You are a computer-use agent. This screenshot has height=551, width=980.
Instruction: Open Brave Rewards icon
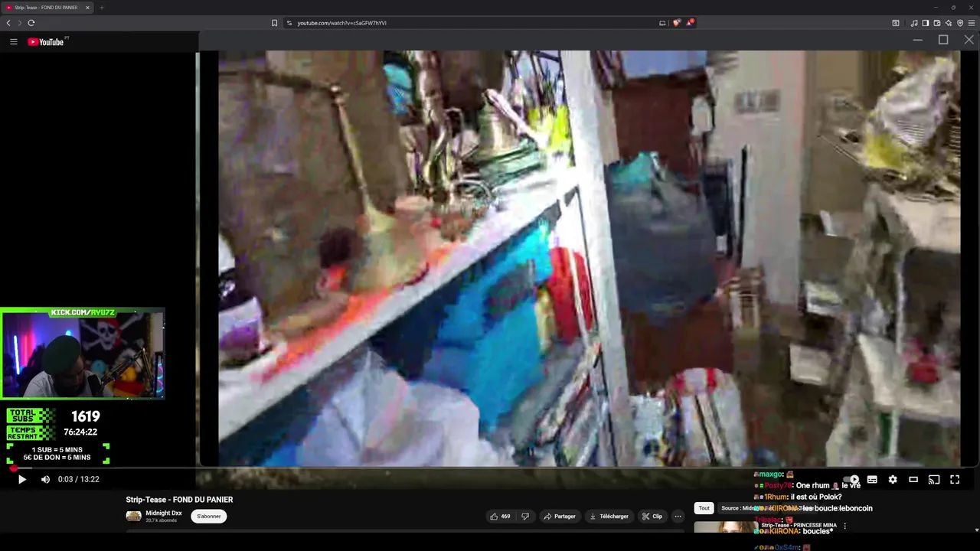coord(690,23)
